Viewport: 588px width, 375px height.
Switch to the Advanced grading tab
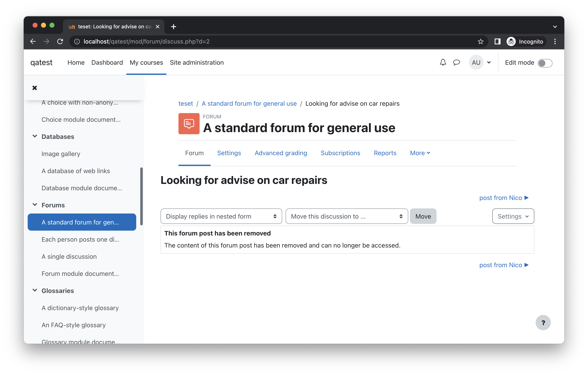point(281,153)
